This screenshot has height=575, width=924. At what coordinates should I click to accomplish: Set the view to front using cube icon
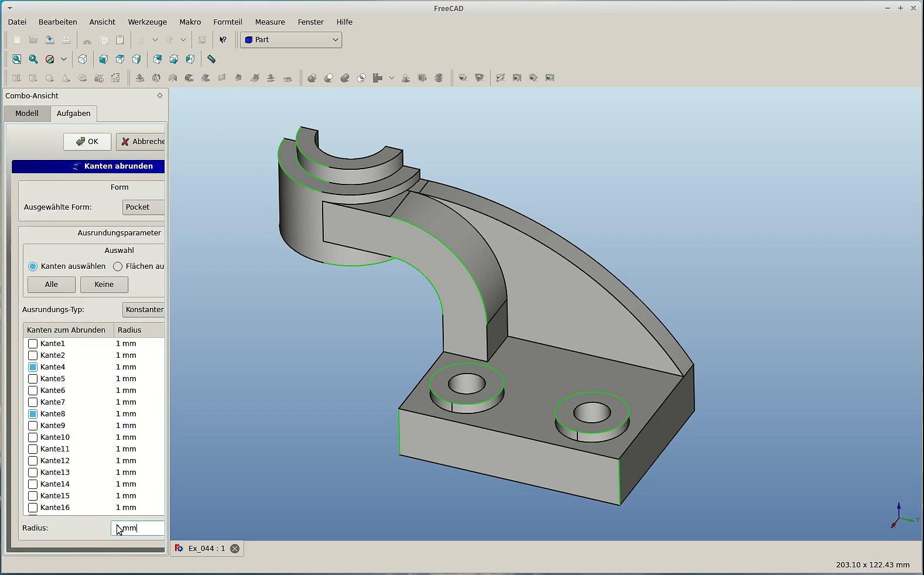(x=104, y=59)
